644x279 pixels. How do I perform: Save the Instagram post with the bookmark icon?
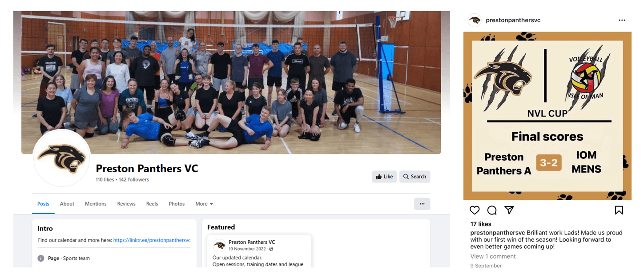pos(619,210)
